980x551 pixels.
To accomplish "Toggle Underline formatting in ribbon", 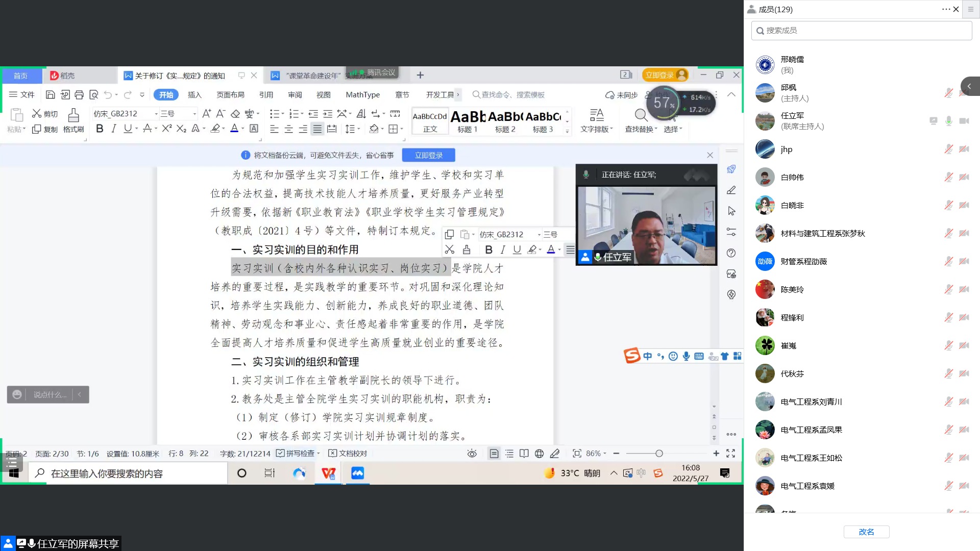I will [127, 129].
